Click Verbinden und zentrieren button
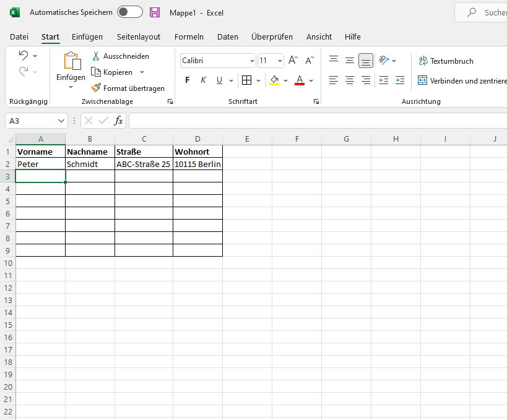This screenshot has height=420, width=507. [x=462, y=80]
